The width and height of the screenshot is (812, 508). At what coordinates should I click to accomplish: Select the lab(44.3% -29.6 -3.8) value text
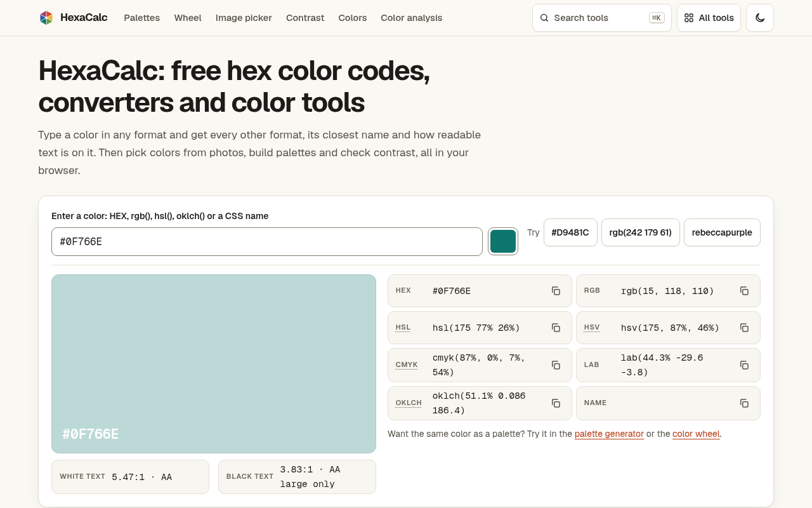pyautogui.click(x=662, y=365)
